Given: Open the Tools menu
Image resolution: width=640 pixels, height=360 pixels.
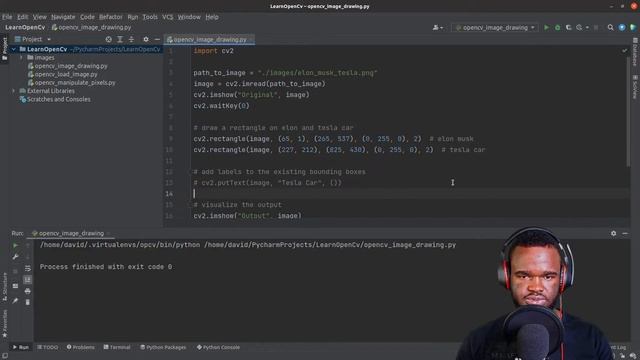Looking at the screenshot, I should point(150,17).
